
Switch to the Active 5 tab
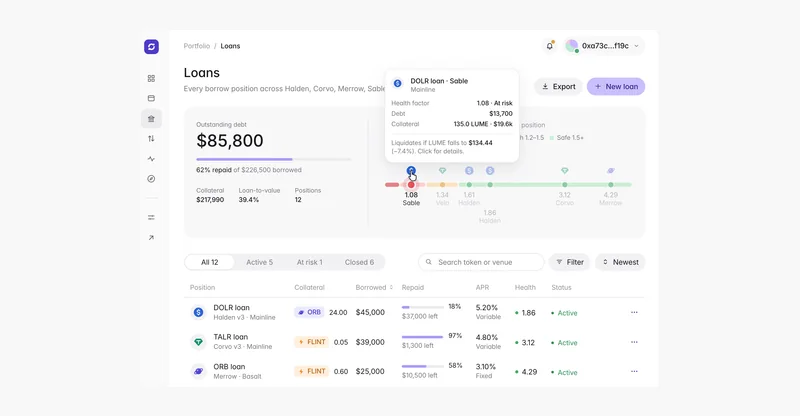tap(260, 262)
